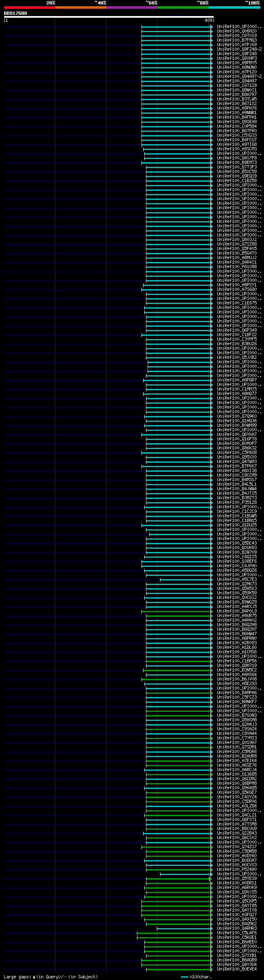Select the label UniRef100_A9TIG8
The width and height of the screenshot is (264, 980).
click(237, 144)
